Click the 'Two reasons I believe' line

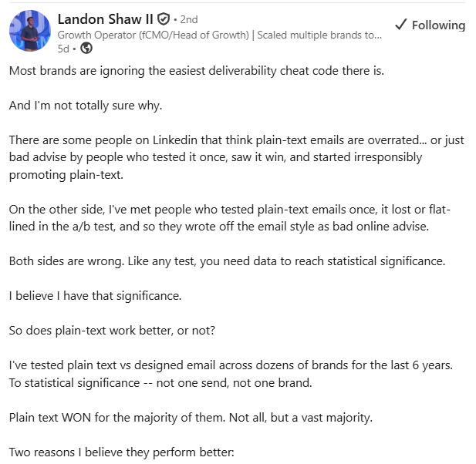[x=122, y=452]
